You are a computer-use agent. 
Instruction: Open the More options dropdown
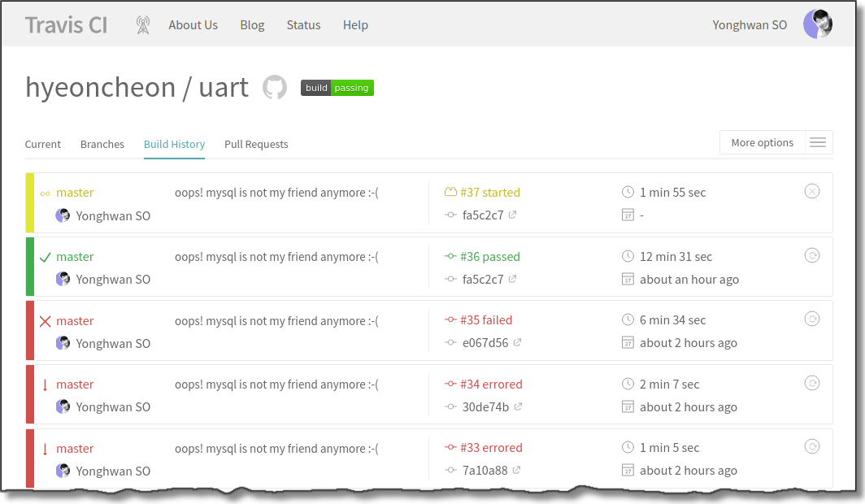[762, 143]
